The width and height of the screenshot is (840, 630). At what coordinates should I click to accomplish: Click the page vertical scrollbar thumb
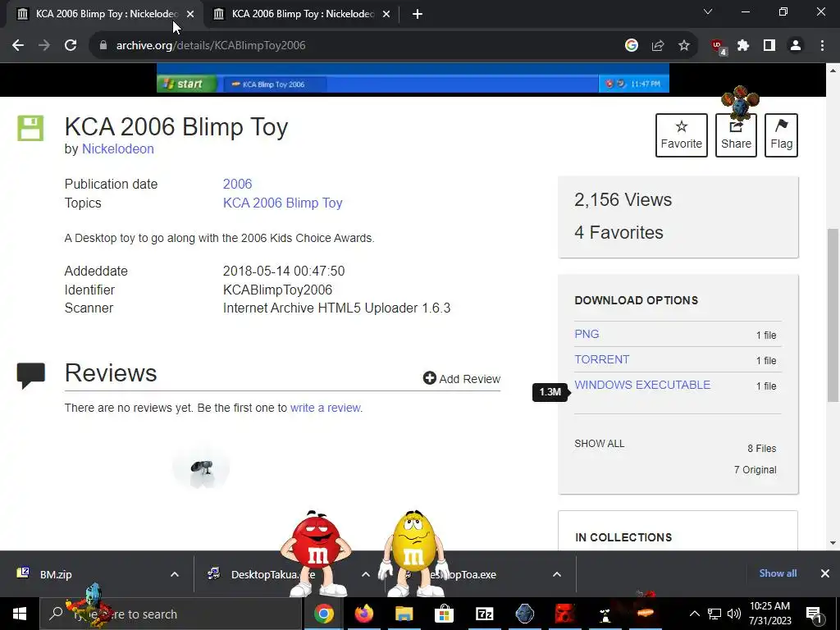coord(833,315)
